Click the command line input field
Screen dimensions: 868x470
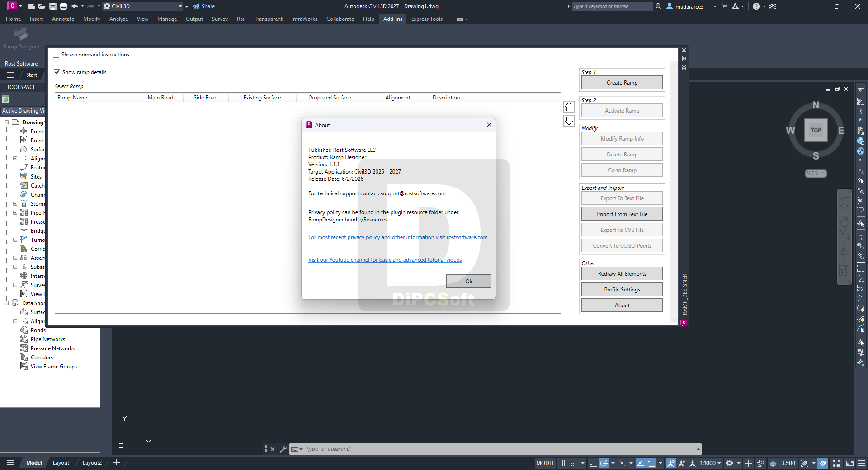pyautogui.click(x=500, y=449)
